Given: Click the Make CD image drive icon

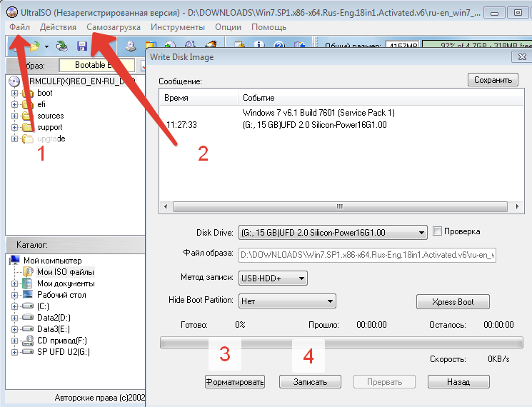Looking at the screenshot, I should pos(131,46).
